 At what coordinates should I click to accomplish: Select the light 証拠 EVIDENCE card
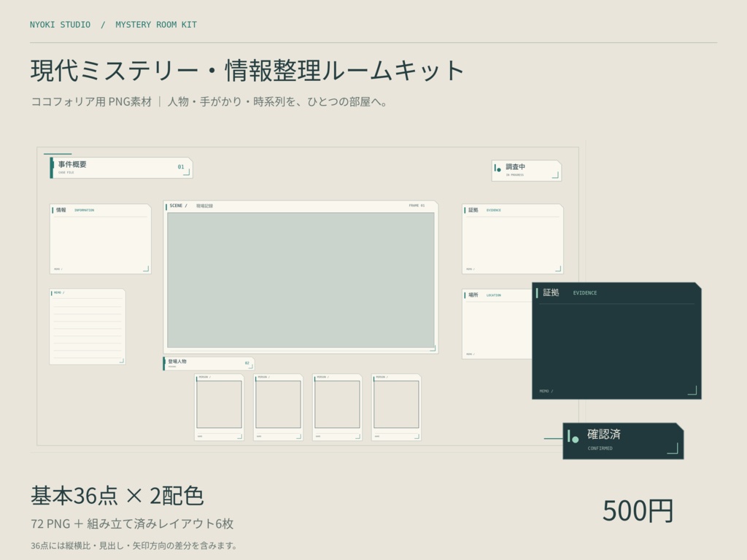513,239
